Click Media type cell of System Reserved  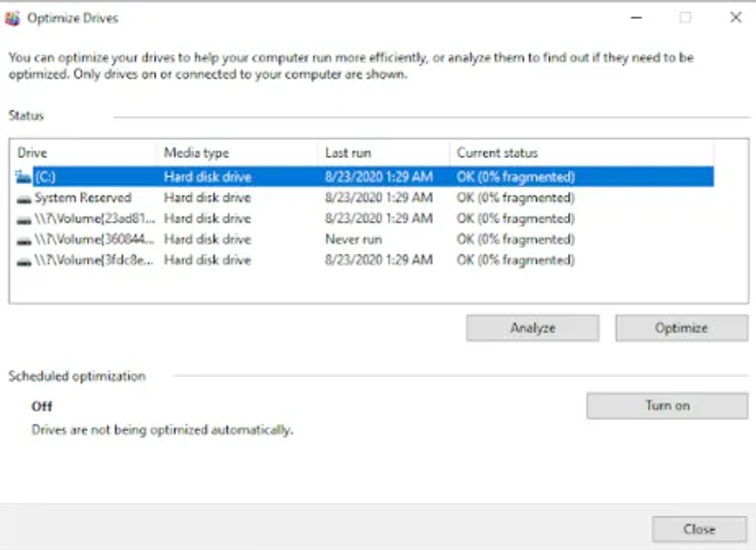tap(207, 198)
